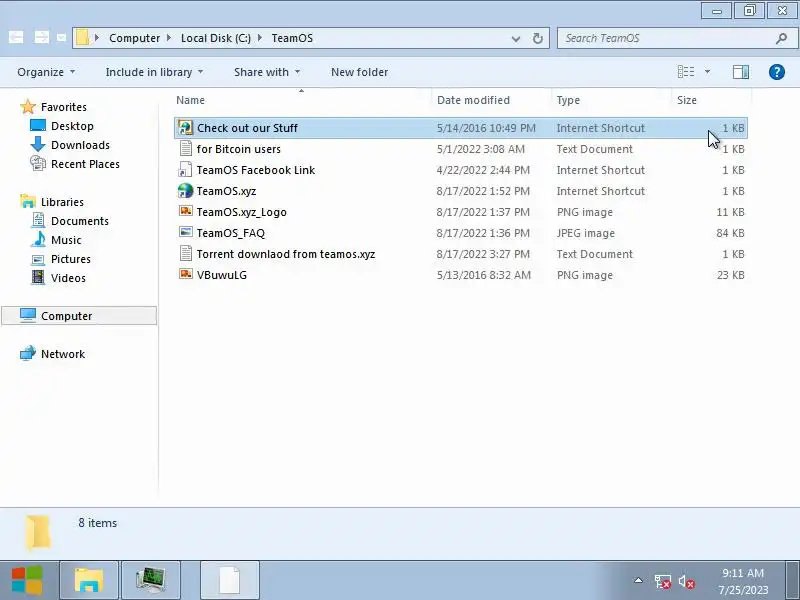Open the Organize menu
Image resolution: width=800 pixels, height=600 pixels.
[46, 72]
